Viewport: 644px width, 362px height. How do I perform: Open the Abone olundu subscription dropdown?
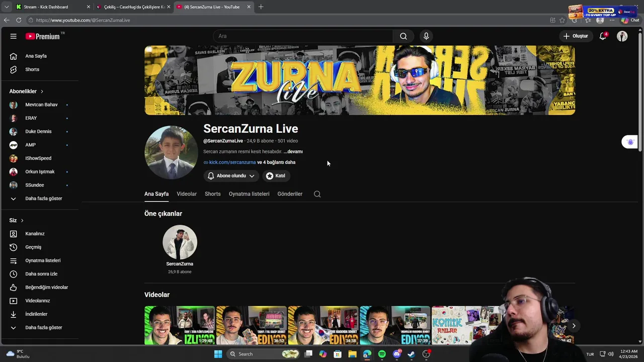(x=231, y=175)
